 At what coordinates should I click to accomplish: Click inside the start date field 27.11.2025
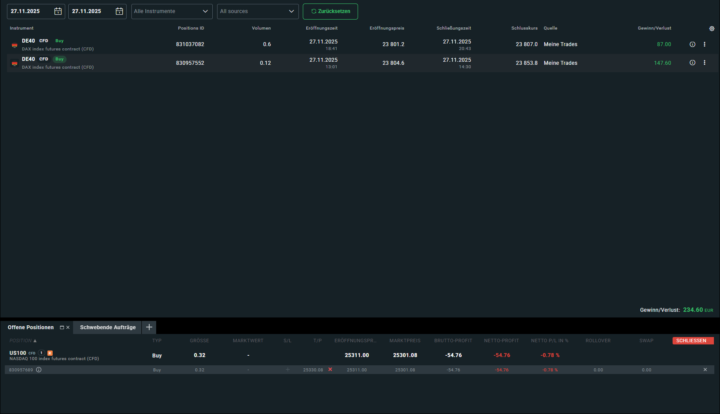tap(36, 11)
